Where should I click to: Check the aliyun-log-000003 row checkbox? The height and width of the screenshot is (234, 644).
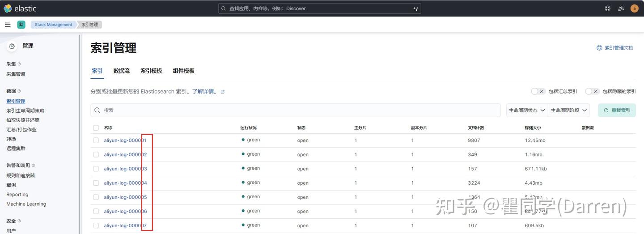(x=96, y=169)
